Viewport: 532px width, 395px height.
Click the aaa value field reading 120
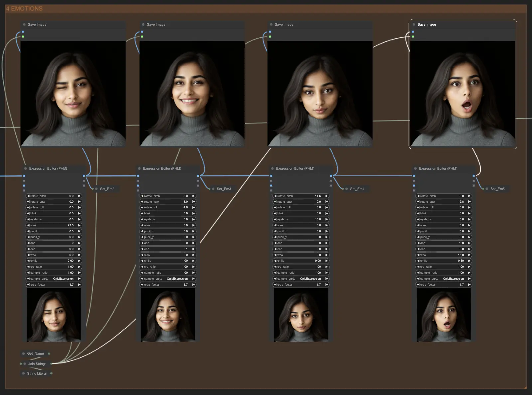point(444,243)
